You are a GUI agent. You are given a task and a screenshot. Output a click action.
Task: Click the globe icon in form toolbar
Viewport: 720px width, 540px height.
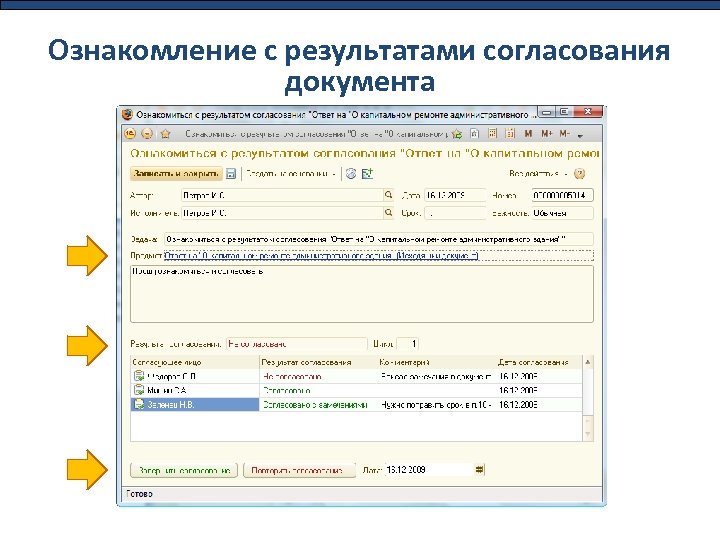pyautogui.click(x=351, y=174)
